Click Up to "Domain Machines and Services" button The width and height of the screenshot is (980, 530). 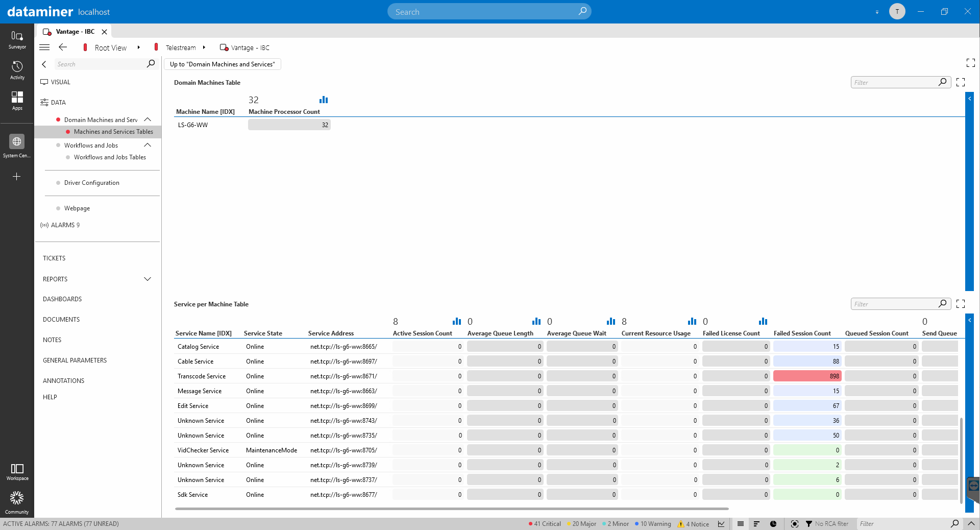(222, 64)
